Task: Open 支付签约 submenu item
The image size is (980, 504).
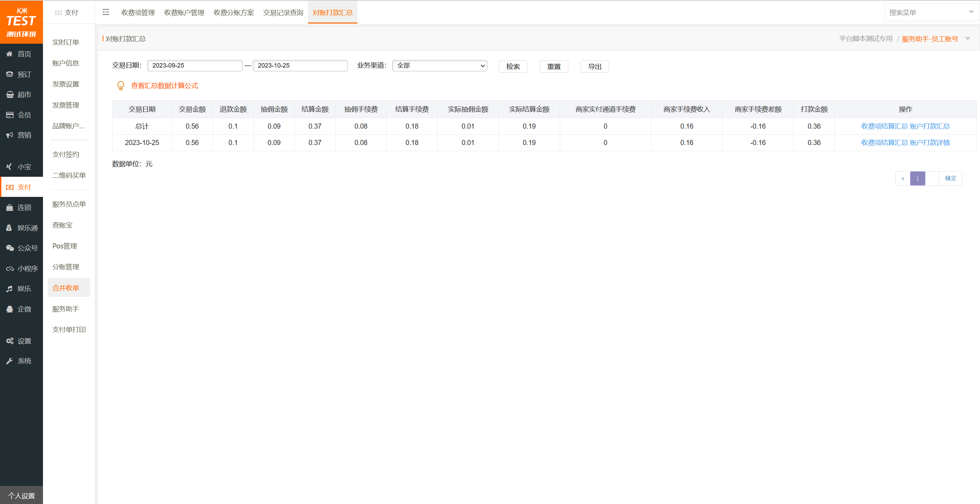Action: [x=65, y=155]
